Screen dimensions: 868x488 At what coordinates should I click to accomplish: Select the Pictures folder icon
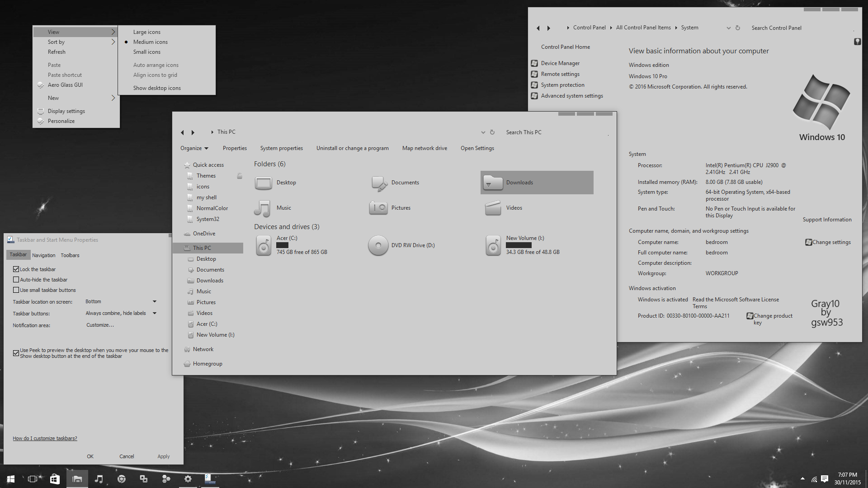[378, 208]
